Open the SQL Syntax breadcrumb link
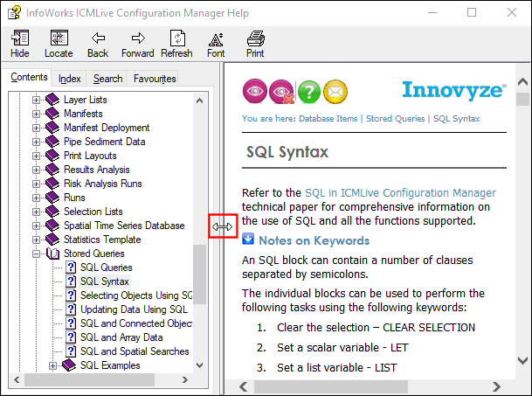Screen dimensions: 532x396 point(456,119)
